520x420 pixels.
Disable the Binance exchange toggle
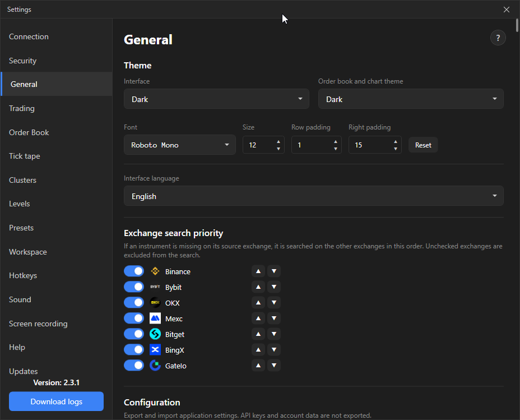(x=134, y=271)
